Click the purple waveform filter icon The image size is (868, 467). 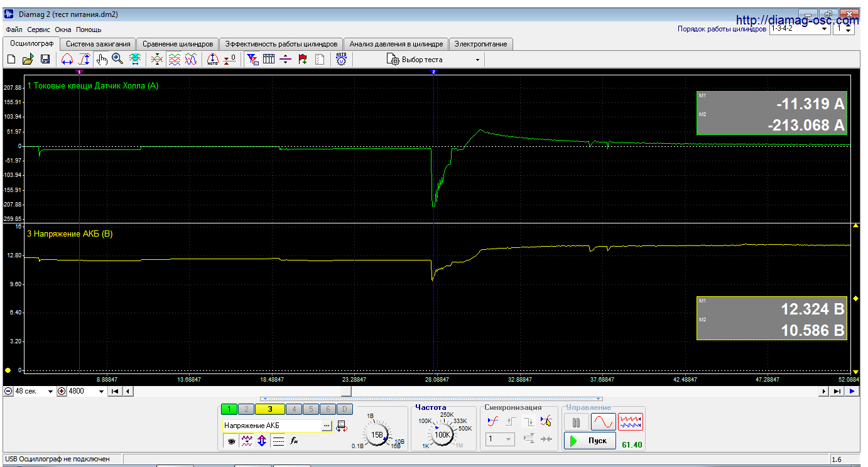[x=247, y=441]
